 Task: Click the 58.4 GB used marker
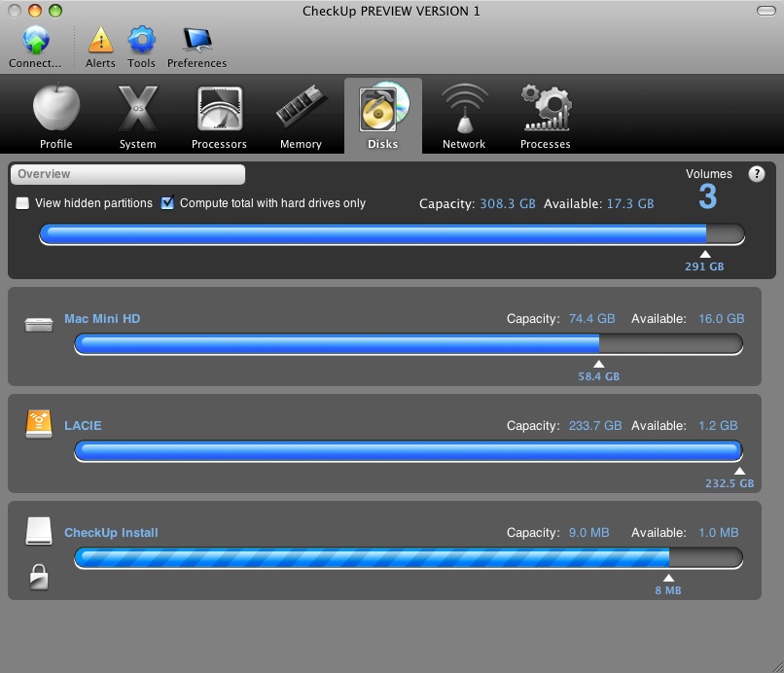pyautogui.click(x=598, y=372)
